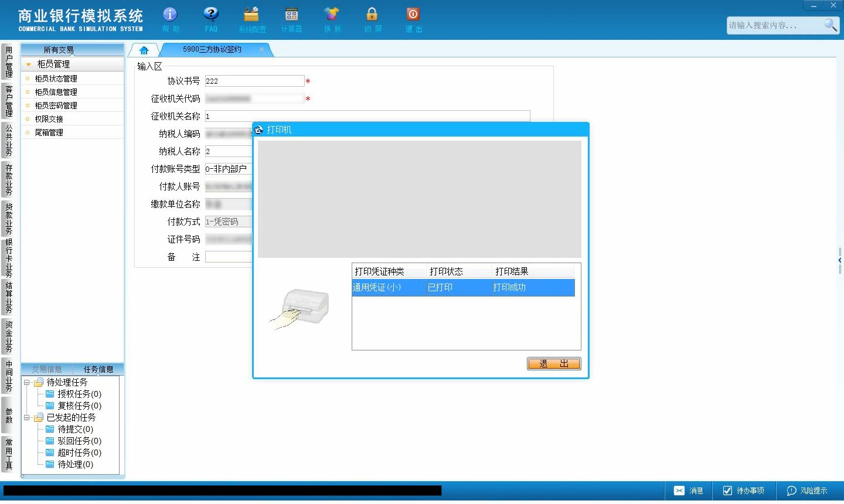The image size is (844, 504).
Task: Open 权限交接 menu item
Action: click(x=49, y=119)
